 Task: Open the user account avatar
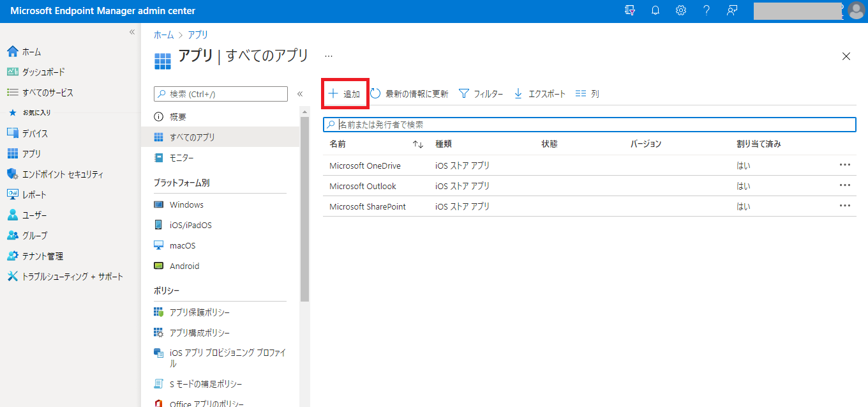tap(856, 11)
